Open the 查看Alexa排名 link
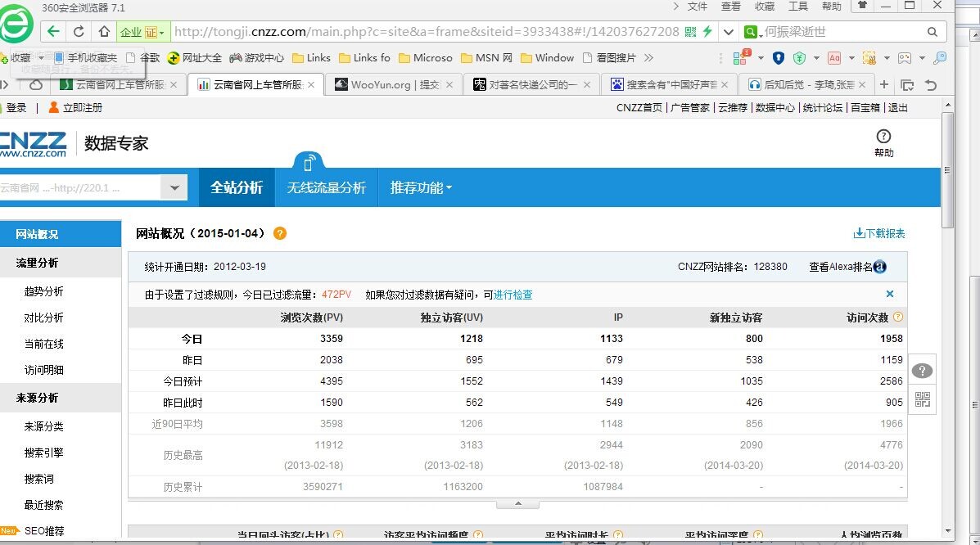 [840, 267]
